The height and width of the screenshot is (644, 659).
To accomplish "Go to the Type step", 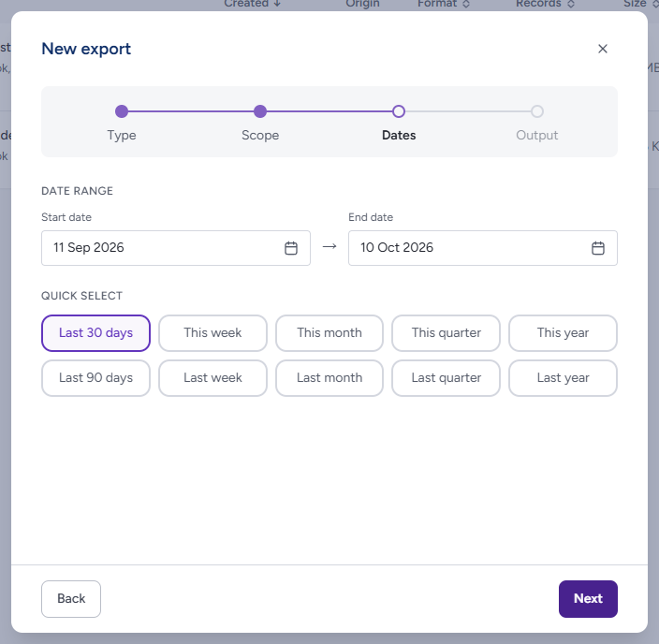I will tap(122, 123).
